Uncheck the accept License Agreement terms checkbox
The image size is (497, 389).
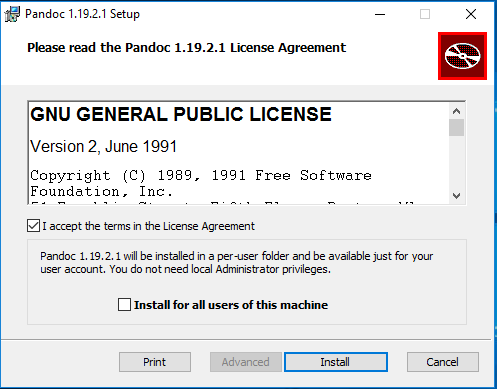point(34,226)
